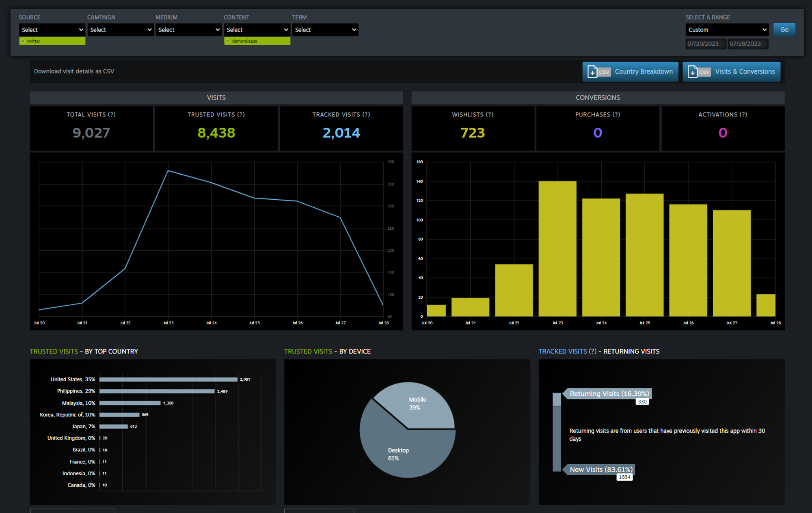The width and height of the screenshot is (812, 513).
Task: Click the Wishlists help question mark
Action: pyautogui.click(x=489, y=115)
